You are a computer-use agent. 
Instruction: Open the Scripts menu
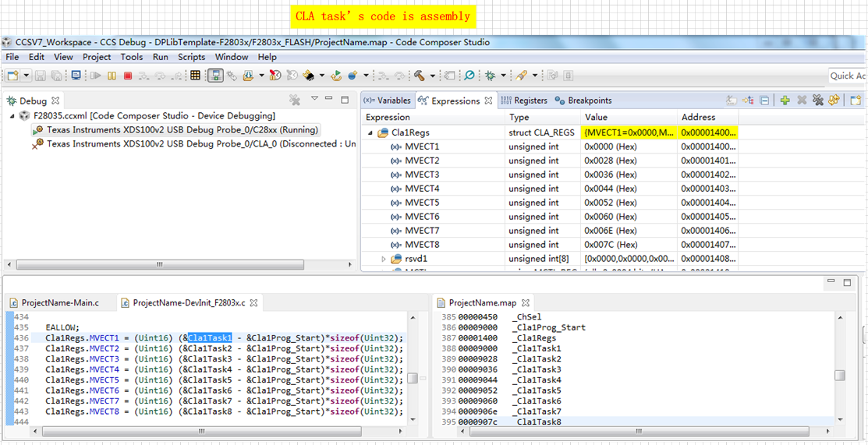click(x=191, y=57)
